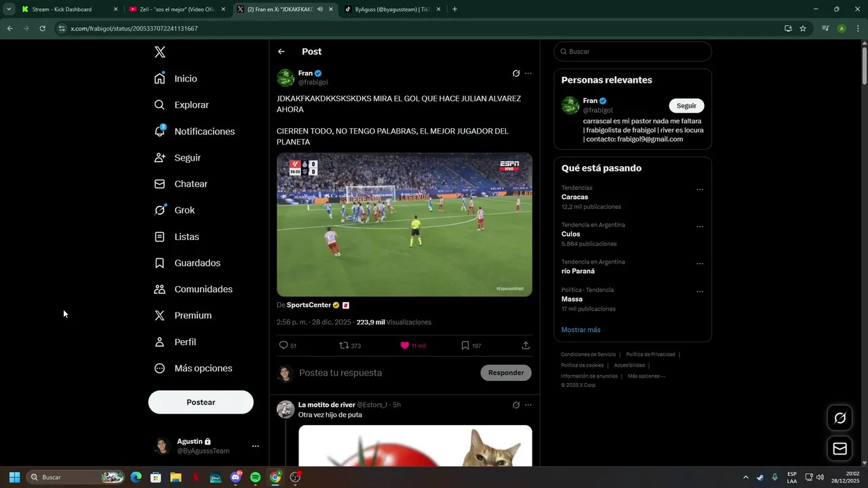Image resolution: width=868 pixels, height=488 pixels.
Task: Open more options for Caracas trend
Action: 700,190
